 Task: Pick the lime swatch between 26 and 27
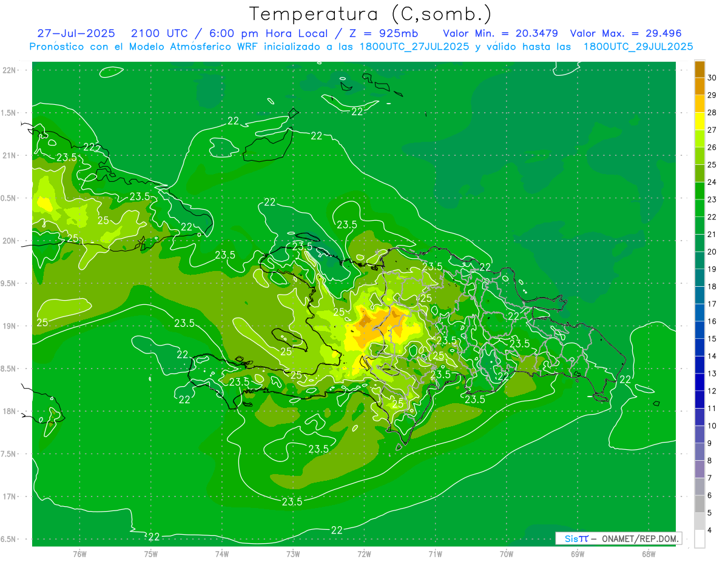[x=699, y=139]
